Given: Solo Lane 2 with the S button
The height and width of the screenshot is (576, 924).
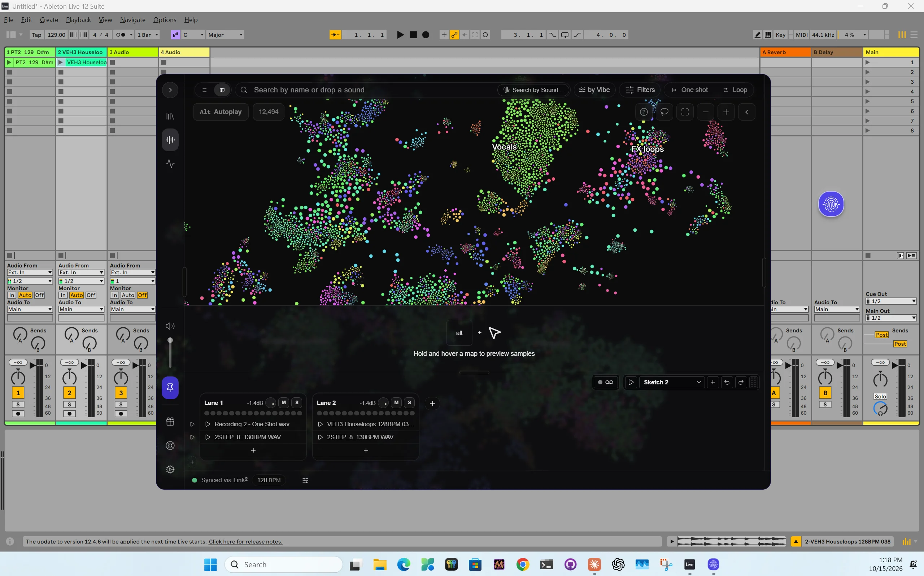Looking at the screenshot, I should [409, 402].
